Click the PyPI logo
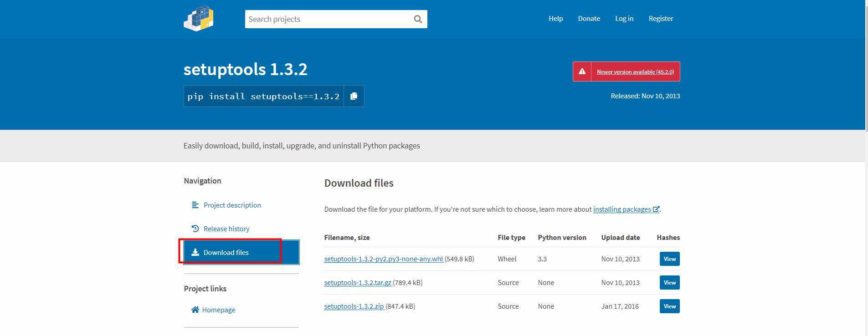The width and height of the screenshot is (868, 336). (199, 19)
